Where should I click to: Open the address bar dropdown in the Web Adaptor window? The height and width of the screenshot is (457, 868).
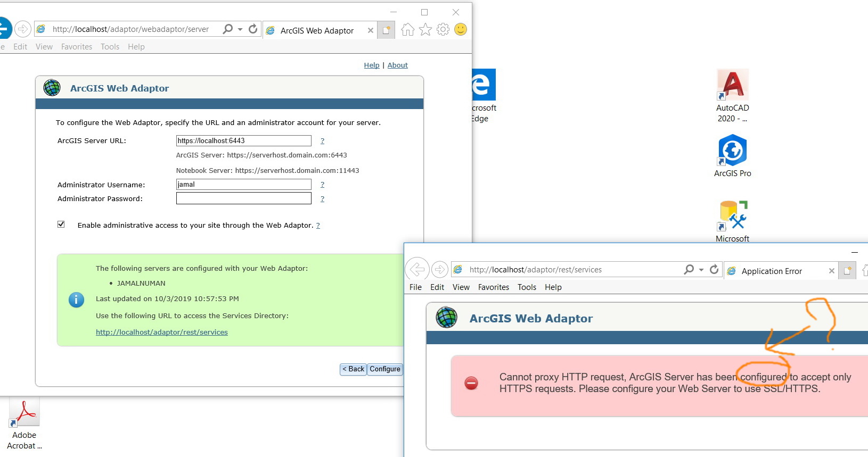[x=240, y=29]
